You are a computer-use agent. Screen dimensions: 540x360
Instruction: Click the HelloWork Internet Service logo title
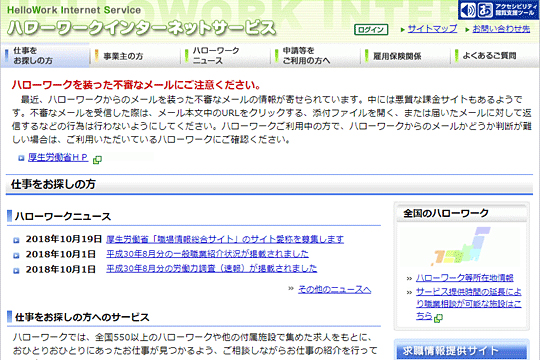(x=141, y=21)
